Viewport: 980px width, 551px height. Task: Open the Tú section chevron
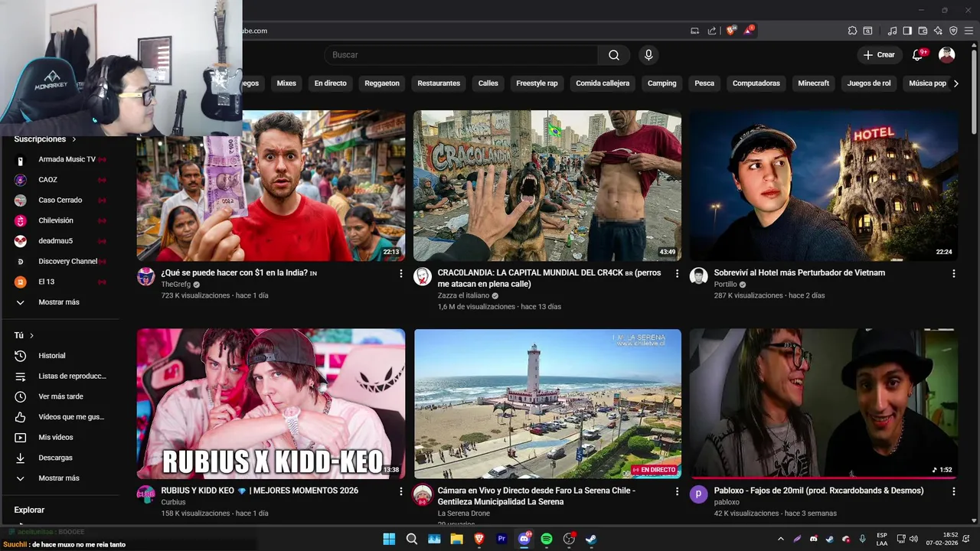[x=31, y=336]
